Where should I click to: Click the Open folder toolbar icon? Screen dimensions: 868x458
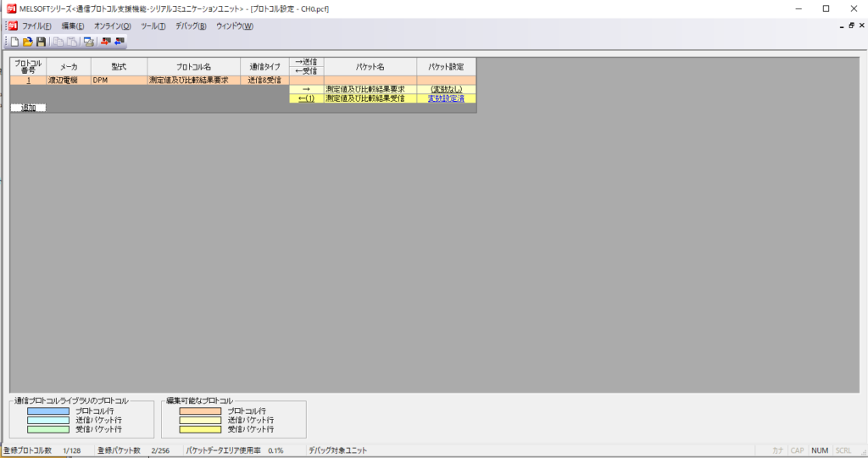pos(27,41)
